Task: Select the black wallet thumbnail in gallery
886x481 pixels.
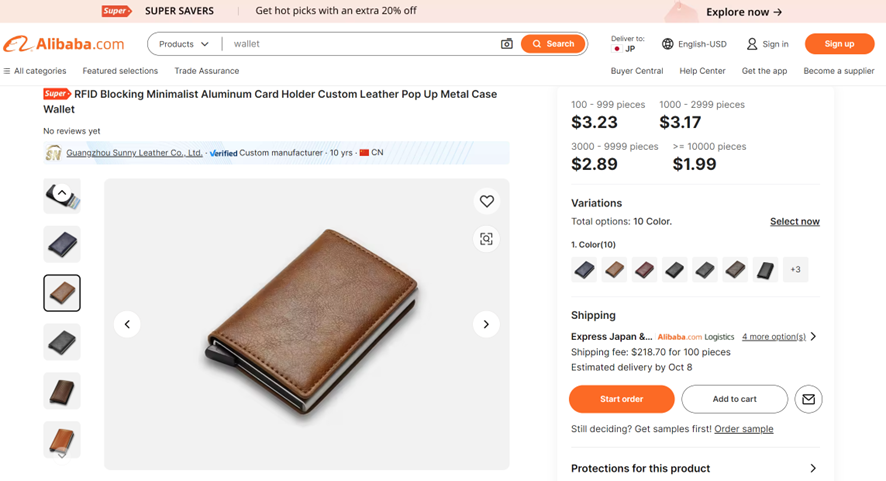Action: click(62, 342)
